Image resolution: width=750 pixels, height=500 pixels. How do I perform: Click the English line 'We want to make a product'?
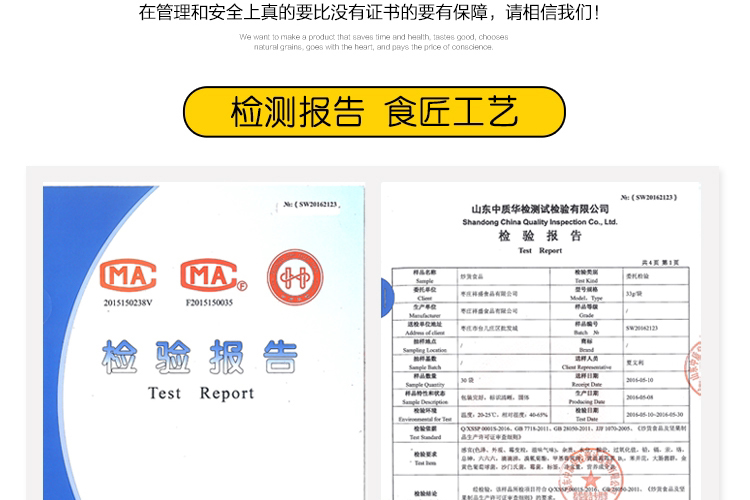[374, 37]
